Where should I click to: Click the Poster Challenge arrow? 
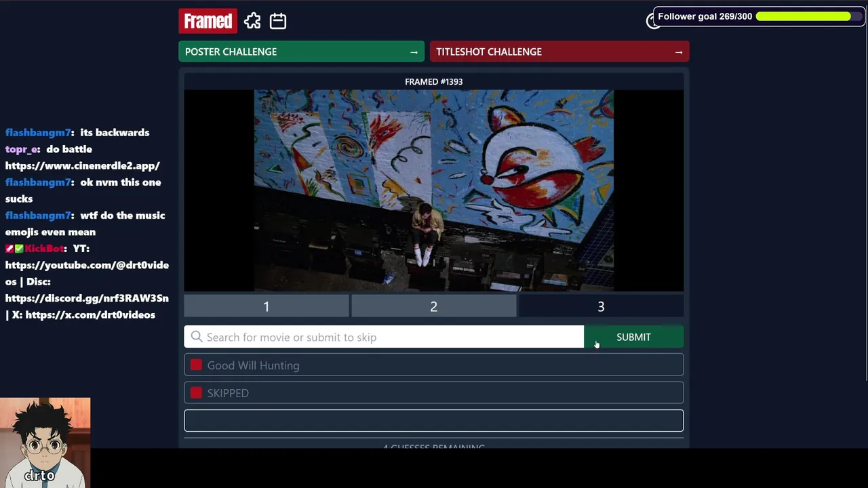(414, 52)
